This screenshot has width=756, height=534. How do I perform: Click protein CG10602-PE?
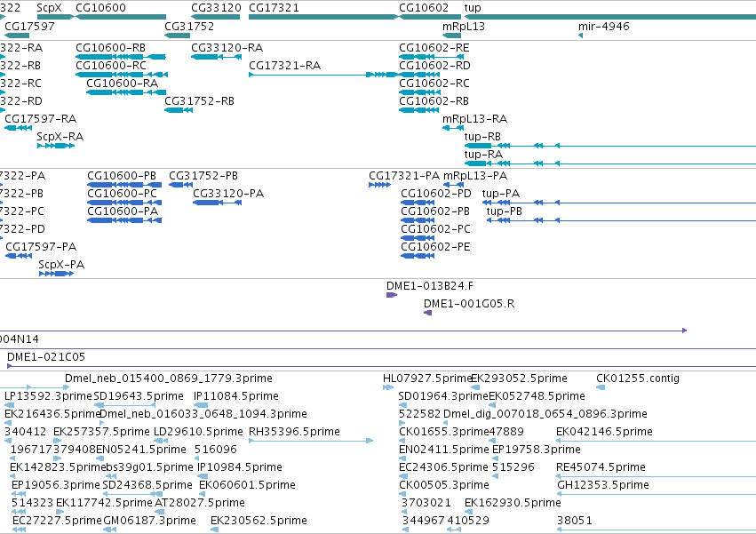(435, 248)
